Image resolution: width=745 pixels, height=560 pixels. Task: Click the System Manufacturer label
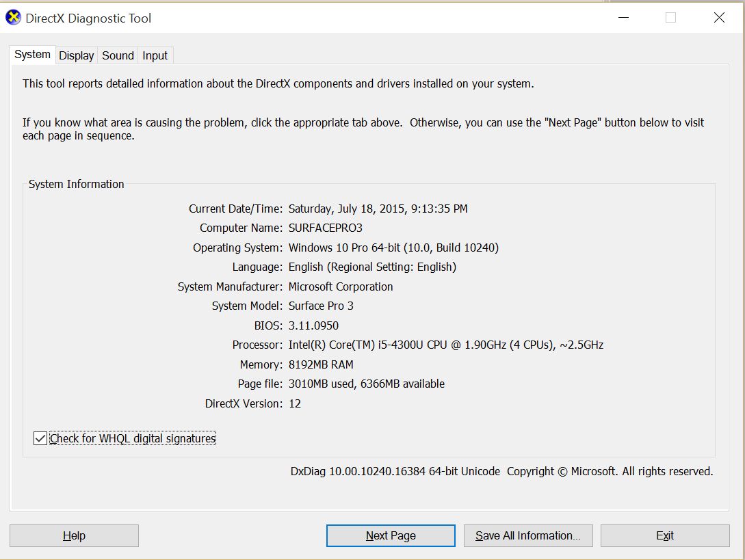pyautogui.click(x=230, y=287)
